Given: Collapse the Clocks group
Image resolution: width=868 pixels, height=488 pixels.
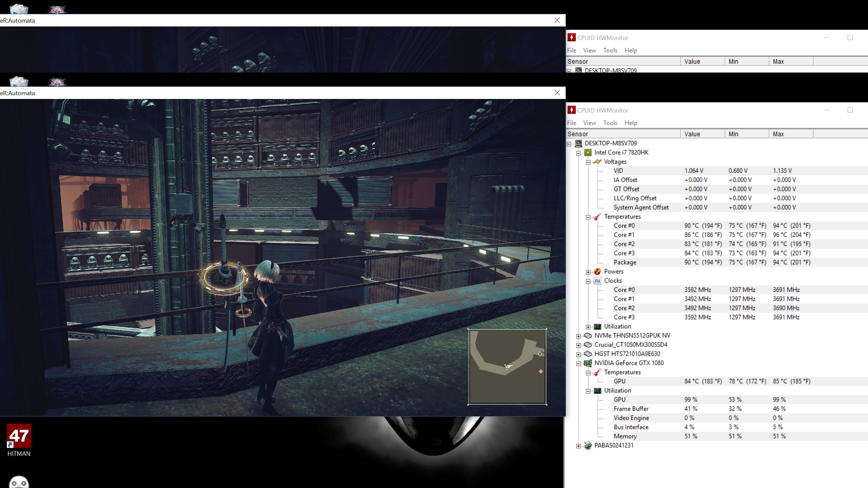Looking at the screenshot, I should 588,281.
